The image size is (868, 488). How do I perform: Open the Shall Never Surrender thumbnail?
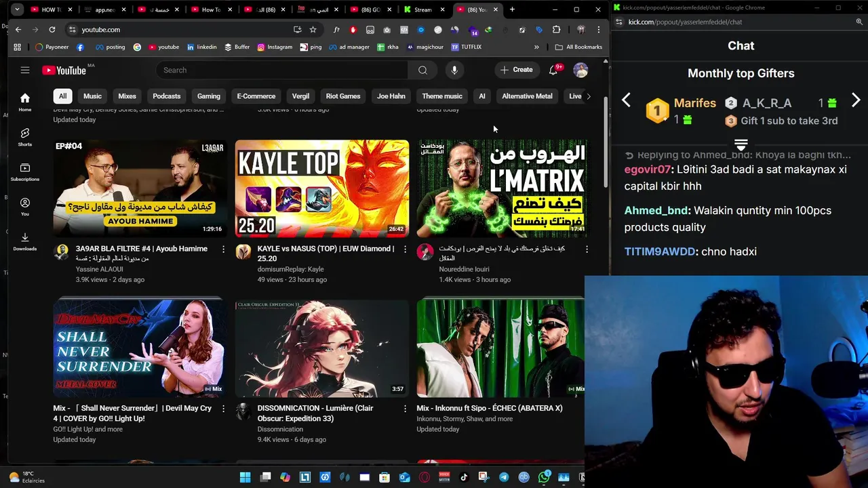(x=140, y=348)
